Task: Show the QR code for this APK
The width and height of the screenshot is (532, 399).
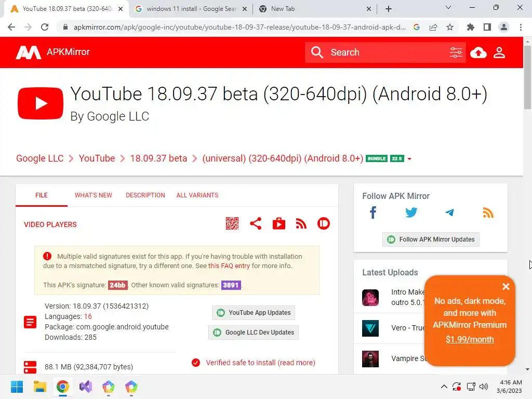Action: coord(232,223)
